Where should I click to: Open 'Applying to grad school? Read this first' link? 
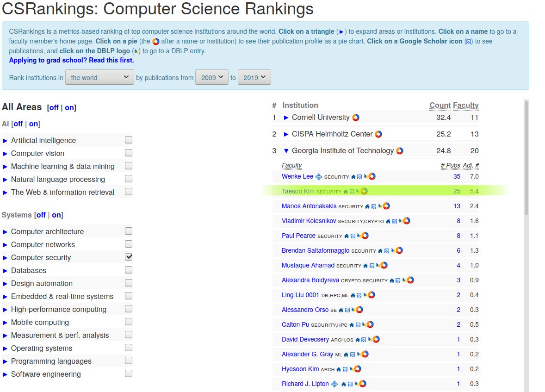(x=71, y=60)
